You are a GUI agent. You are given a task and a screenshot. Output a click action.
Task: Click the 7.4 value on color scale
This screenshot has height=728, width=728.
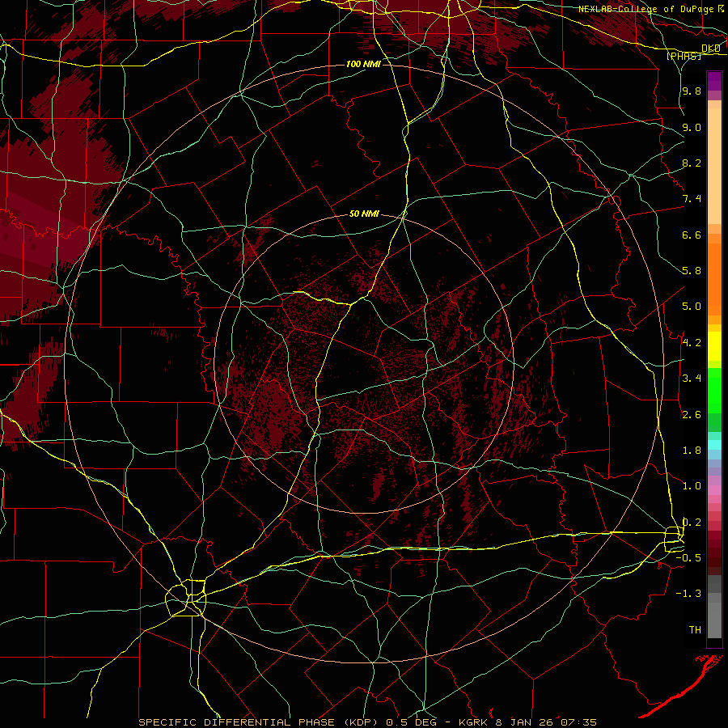[x=692, y=199]
